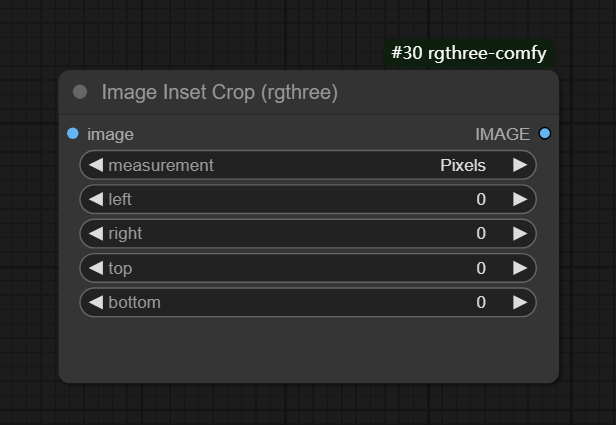Decrease the right inset value
The height and width of the screenshot is (425, 616).
[x=96, y=233]
